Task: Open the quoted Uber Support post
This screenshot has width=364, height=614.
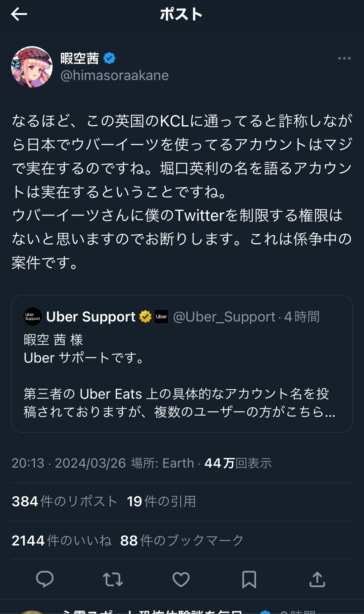Action: pos(182,364)
